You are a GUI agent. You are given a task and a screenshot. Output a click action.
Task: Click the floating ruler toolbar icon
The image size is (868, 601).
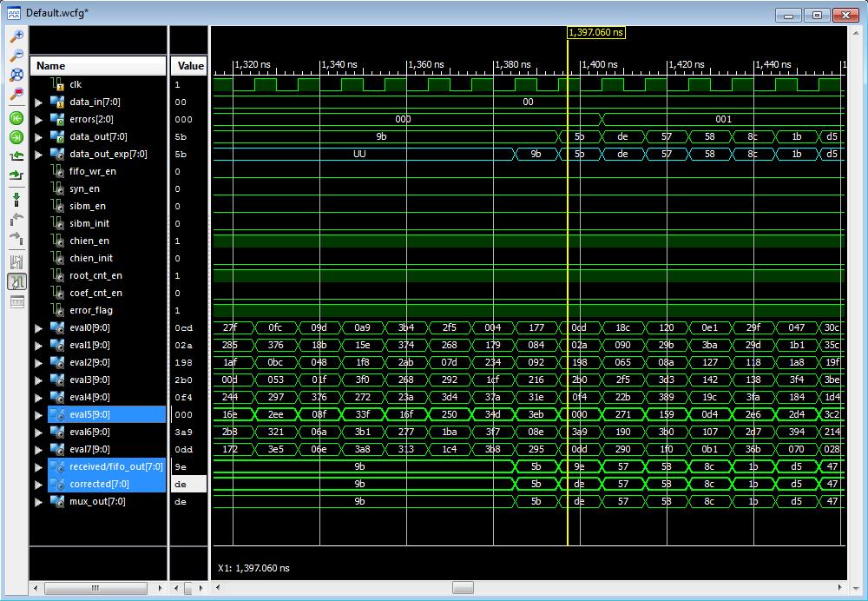(17, 302)
